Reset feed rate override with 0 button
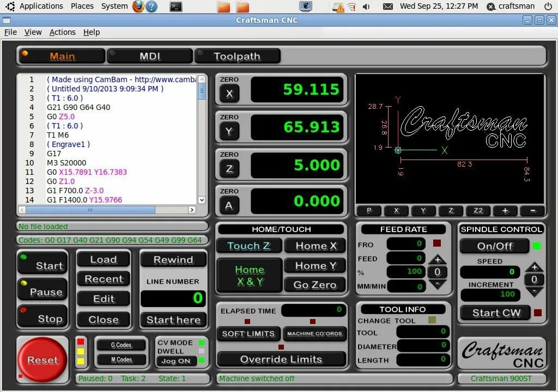Screen dimensions: 558x392 click(438, 272)
